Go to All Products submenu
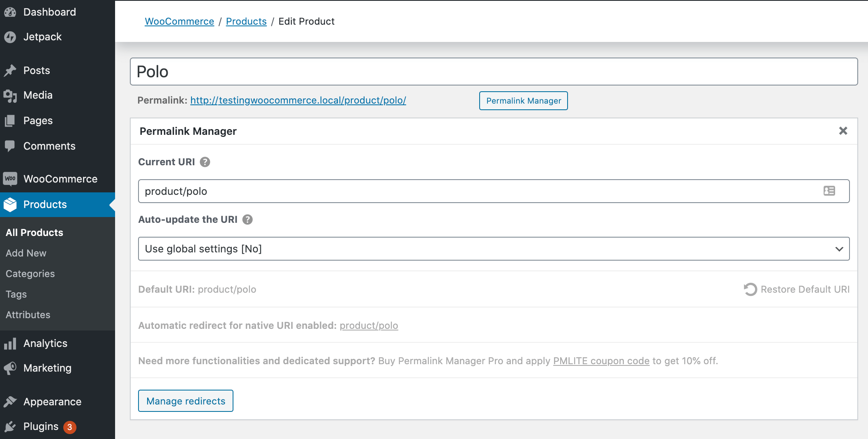The width and height of the screenshot is (868, 439). (35, 233)
